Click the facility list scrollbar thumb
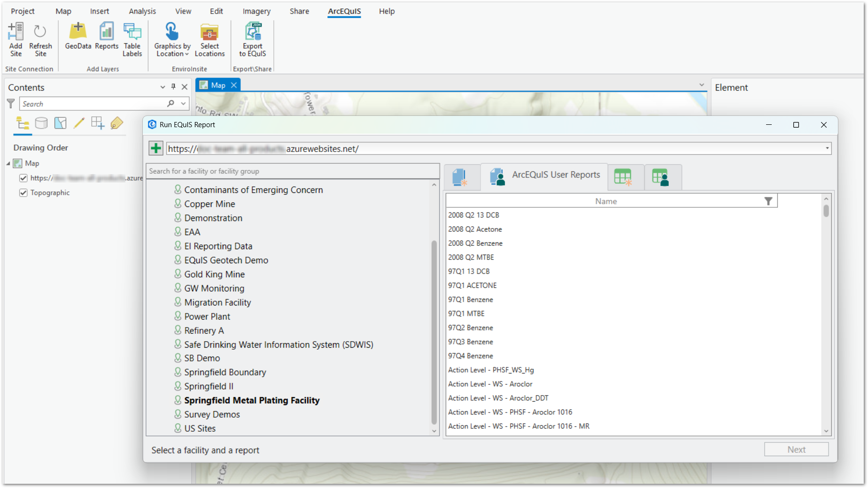The width and height of the screenshot is (868, 488). [x=434, y=331]
